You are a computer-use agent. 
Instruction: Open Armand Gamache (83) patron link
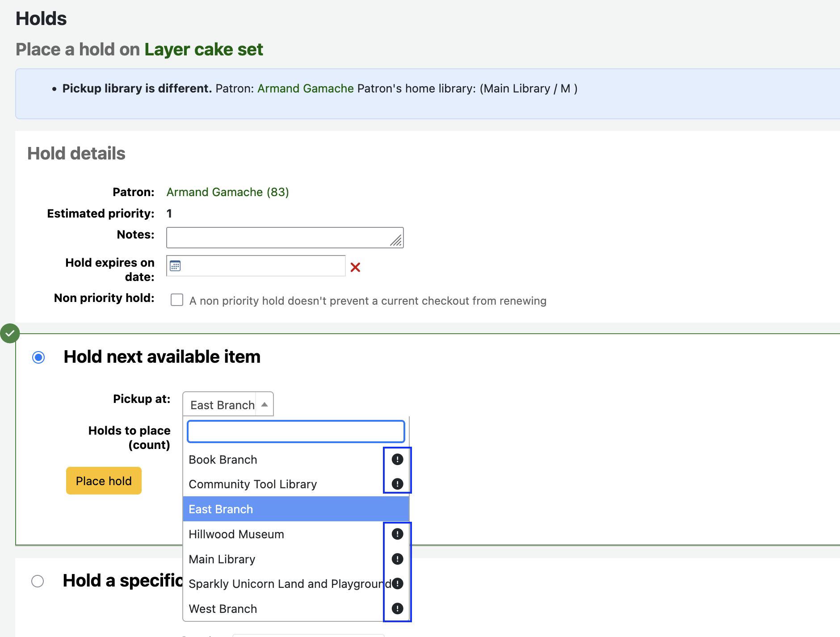click(227, 192)
